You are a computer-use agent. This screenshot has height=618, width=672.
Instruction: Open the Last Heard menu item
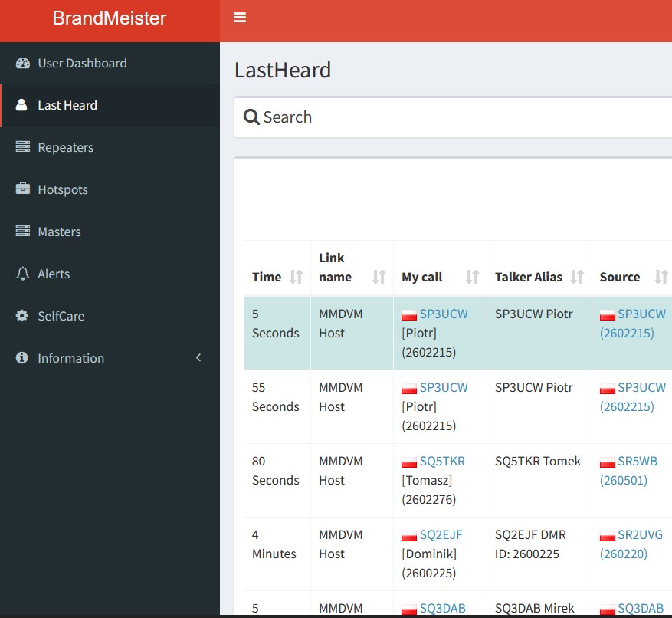67,105
